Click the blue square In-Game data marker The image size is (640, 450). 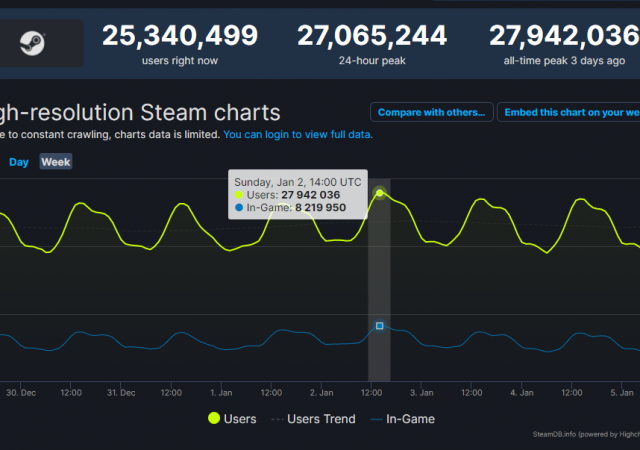click(x=380, y=326)
